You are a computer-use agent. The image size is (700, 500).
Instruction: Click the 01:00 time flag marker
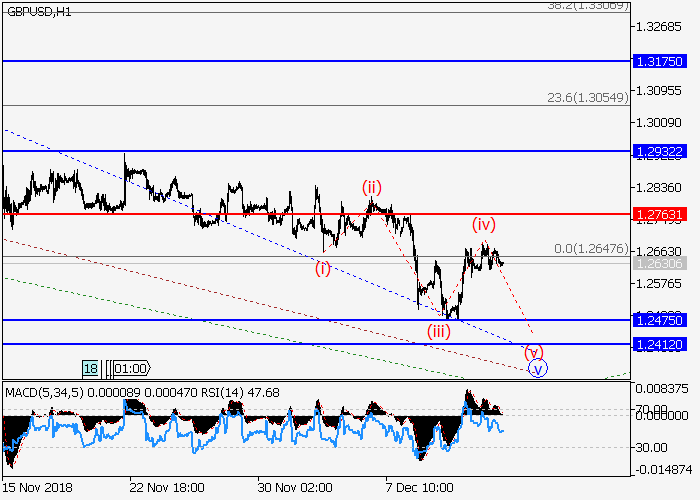(x=131, y=369)
